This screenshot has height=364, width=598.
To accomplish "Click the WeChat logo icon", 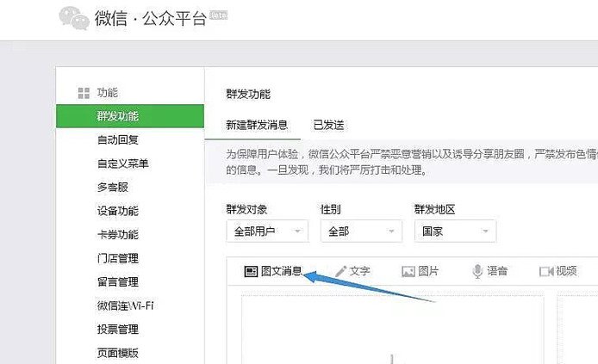I will (x=74, y=18).
